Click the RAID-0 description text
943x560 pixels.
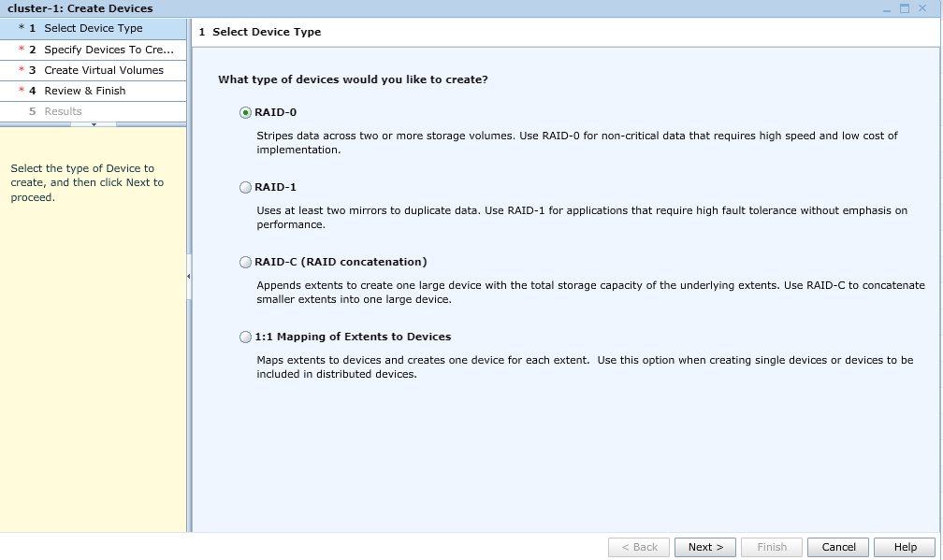pos(576,142)
